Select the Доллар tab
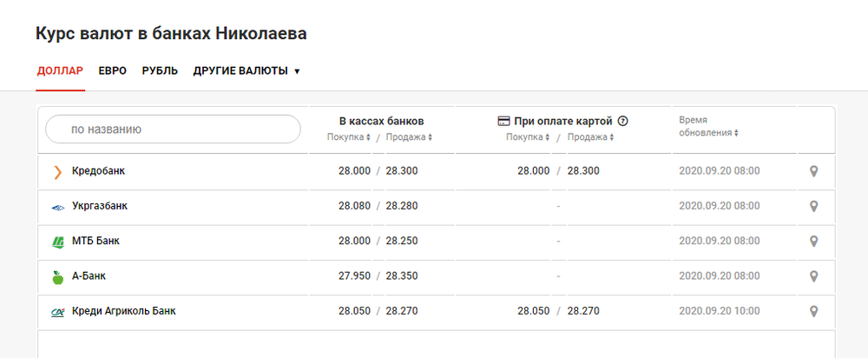This screenshot has height=358, width=868. pos(61,71)
